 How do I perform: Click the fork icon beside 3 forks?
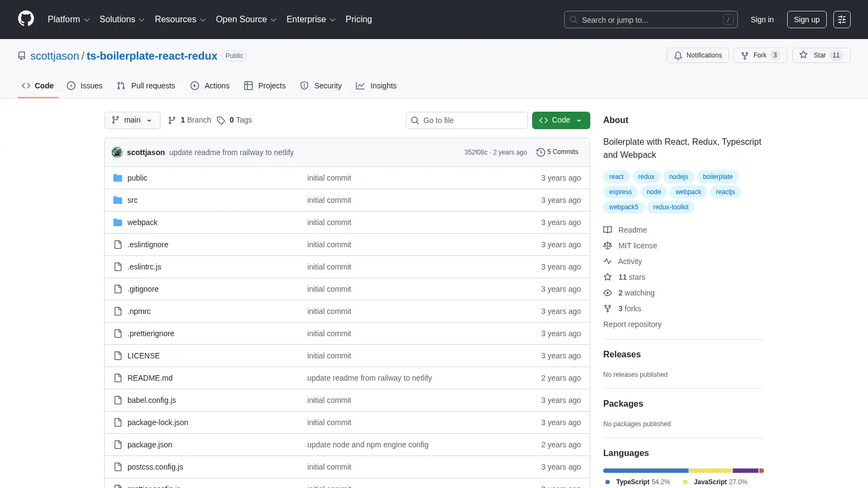click(608, 309)
